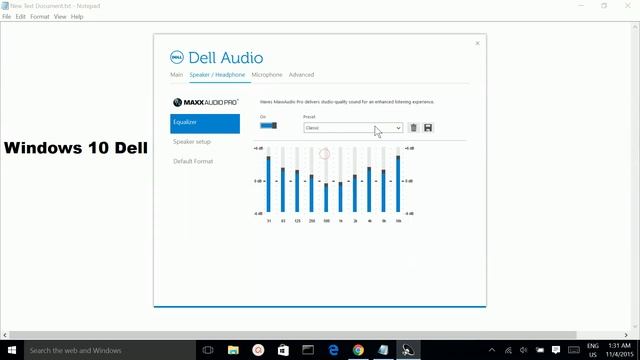The height and width of the screenshot is (360, 640).
Task: Open network status in system tray
Action: tap(508, 350)
